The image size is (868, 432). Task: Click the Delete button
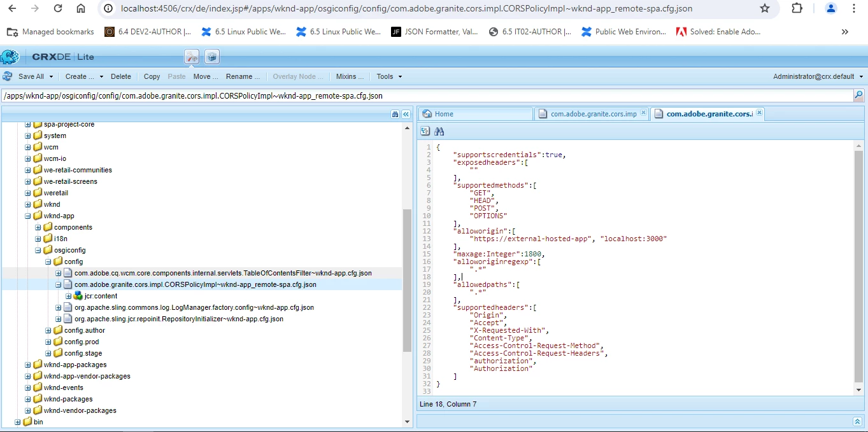click(x=121, y=76)
